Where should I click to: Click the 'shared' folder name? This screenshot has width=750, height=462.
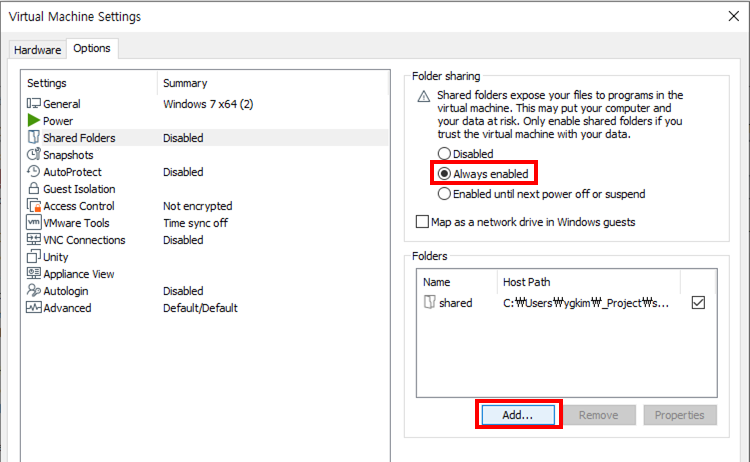[x=455, y=303]
